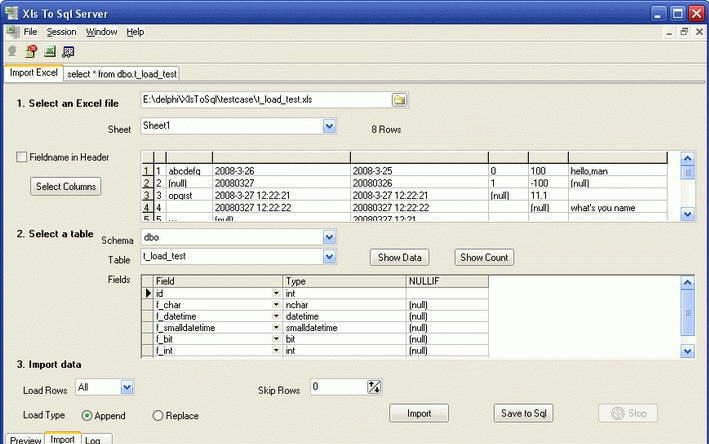Expand the f_smalldatetime field dropdown arrow
This screenshot has height=444, width=709.
(x=276, y=327)
